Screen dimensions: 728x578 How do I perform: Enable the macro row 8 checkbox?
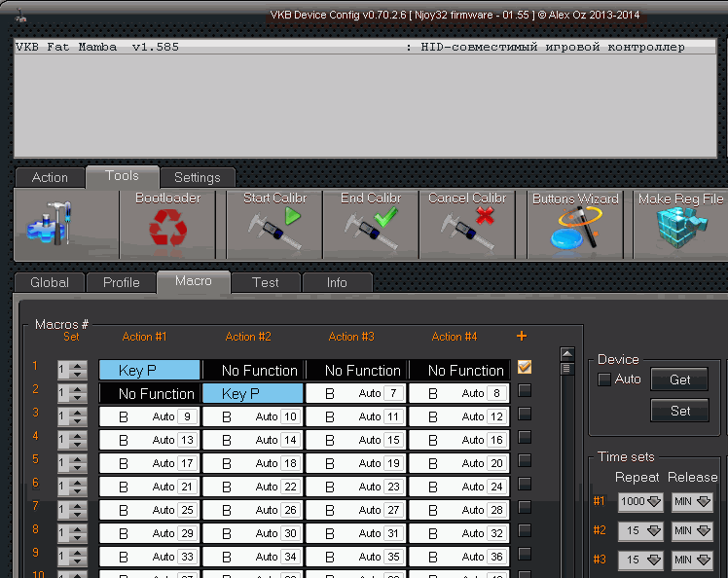525,530
